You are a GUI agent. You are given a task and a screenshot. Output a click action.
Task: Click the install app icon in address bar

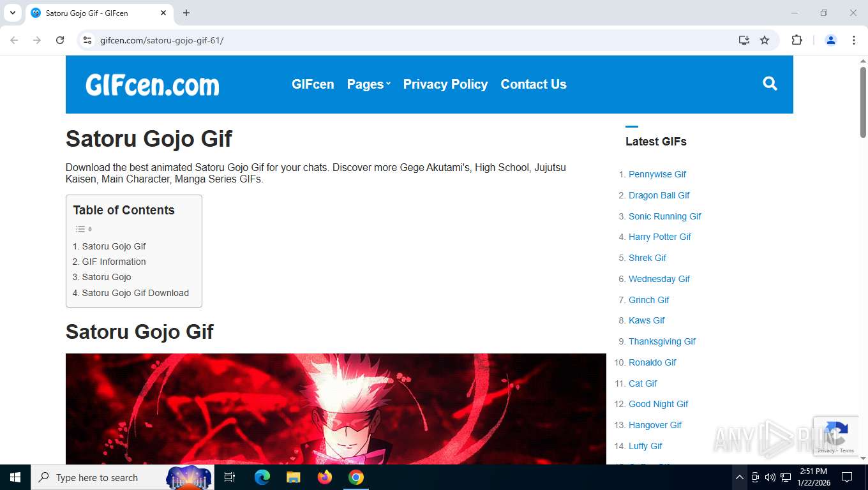pos(744,40)
